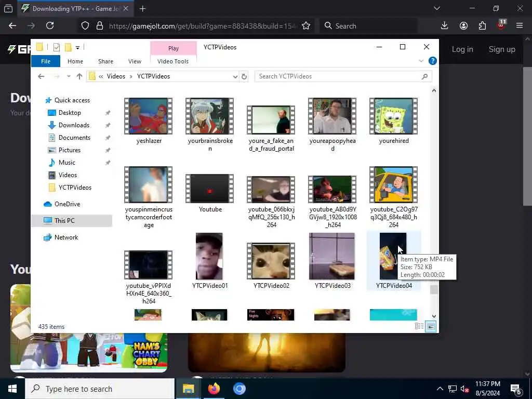The width and height of the screenshot is (532, 399).
Task: Expand the Explorer ribbon chevron
Action: click(421, 61)
